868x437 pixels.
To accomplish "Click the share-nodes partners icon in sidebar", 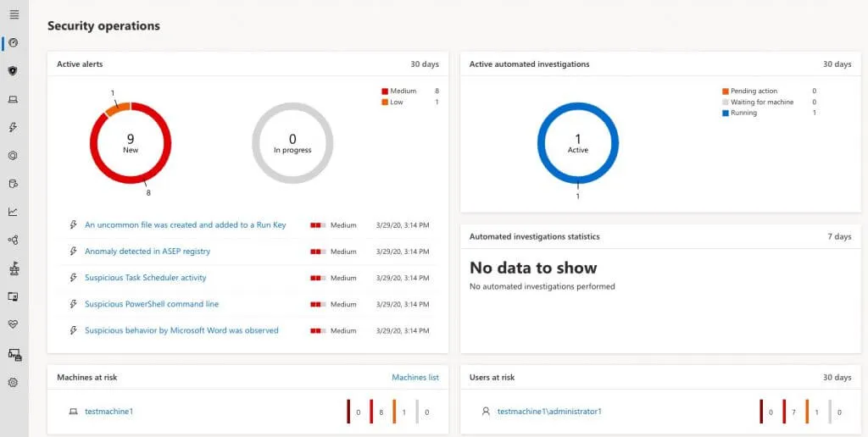I will [x=14, y=240].
